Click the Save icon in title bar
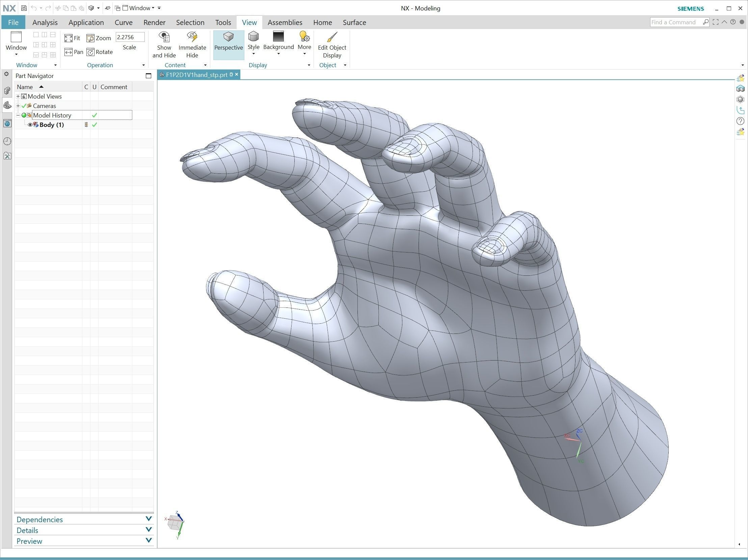The image size is (748, 560). pos(24,8)
